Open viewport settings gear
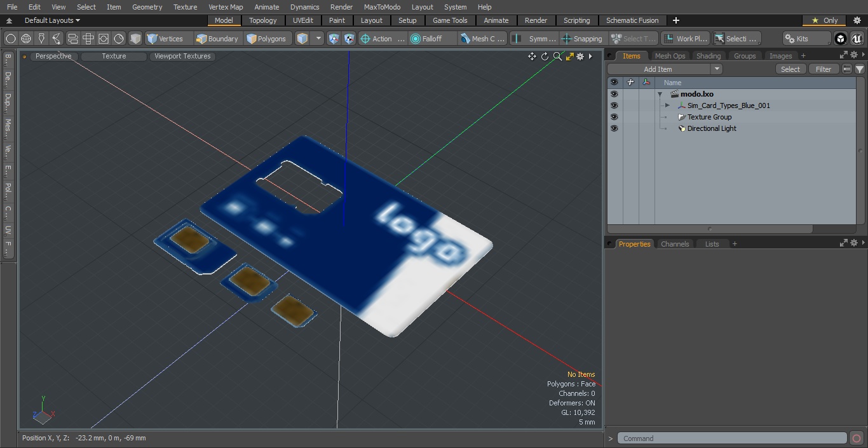868x448 pixels. (x=580, y=57)
